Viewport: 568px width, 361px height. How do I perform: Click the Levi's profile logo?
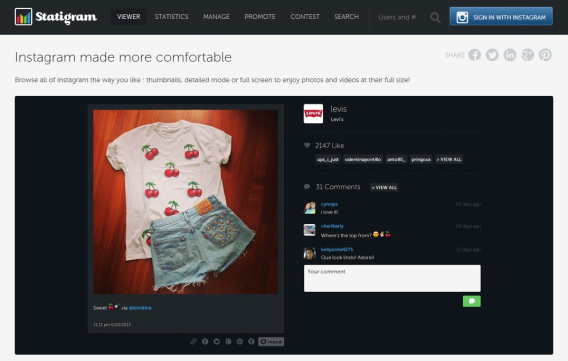[x=313, y=114]
